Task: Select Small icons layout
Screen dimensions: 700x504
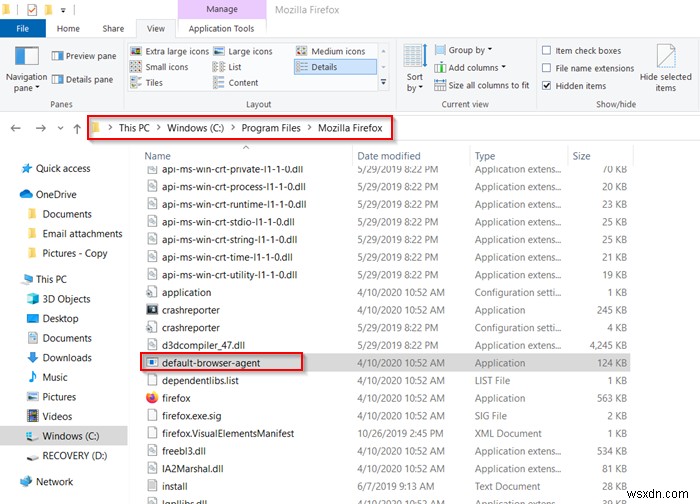Action: [159, 67]
